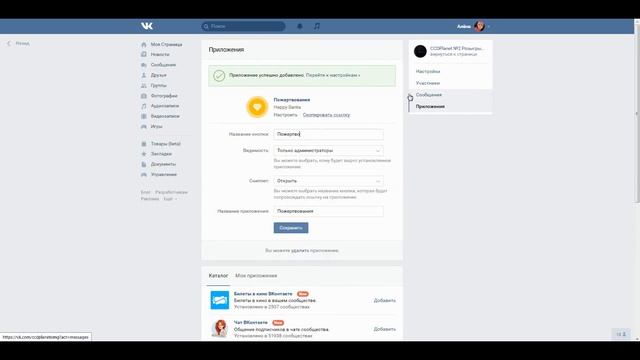640x360 pixels.
Task: Open Сообщения in the left sidebar
Action: click(x=163, y=65)
